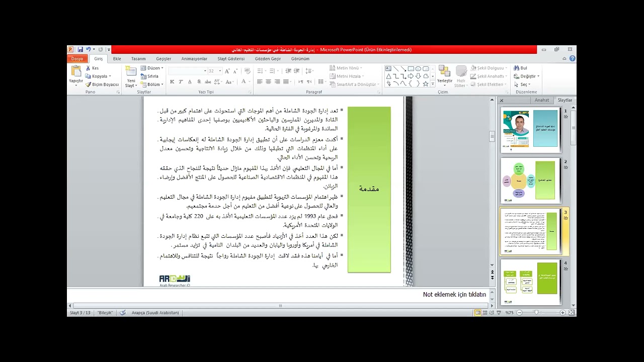Open the Düzen layout dropdown

151,68
